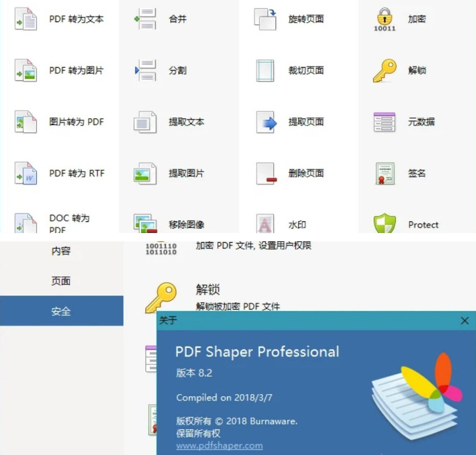
Task: Click the 合并 merge icon
Action: coord(145,19)
